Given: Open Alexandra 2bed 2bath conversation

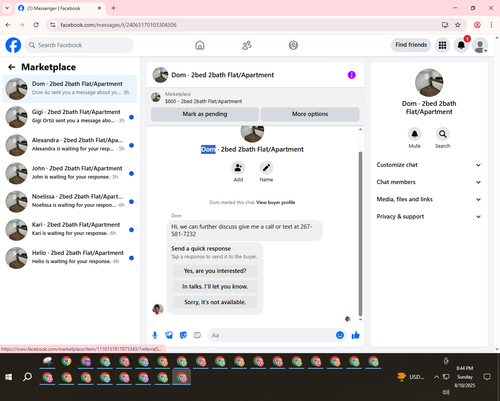Looking at the screenshot, I should click(69, 145).
